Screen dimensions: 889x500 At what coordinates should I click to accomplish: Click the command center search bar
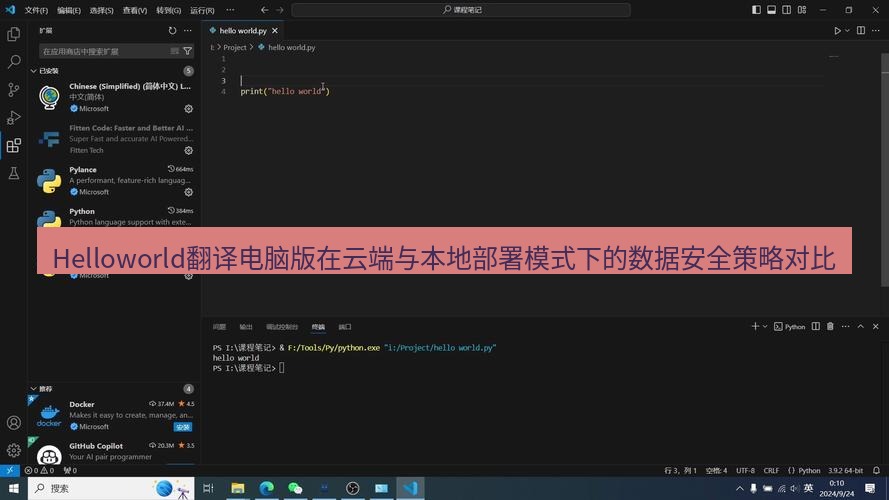[x=461, y=10]
